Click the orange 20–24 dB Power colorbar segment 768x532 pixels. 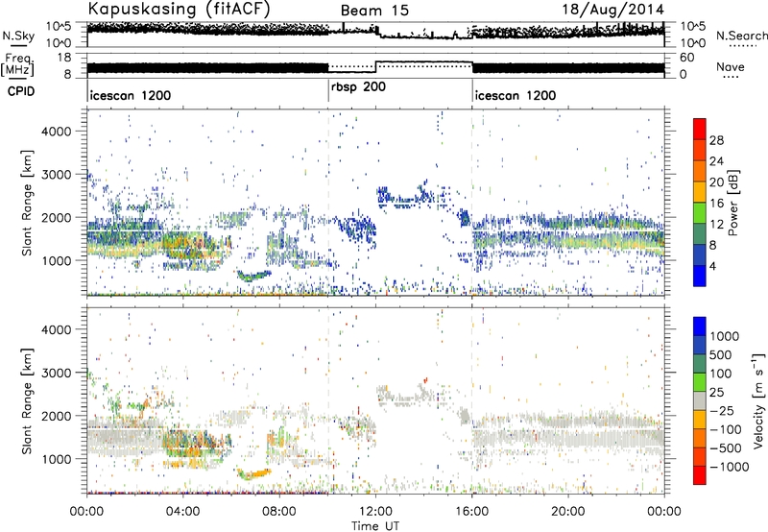coord(700,171)
